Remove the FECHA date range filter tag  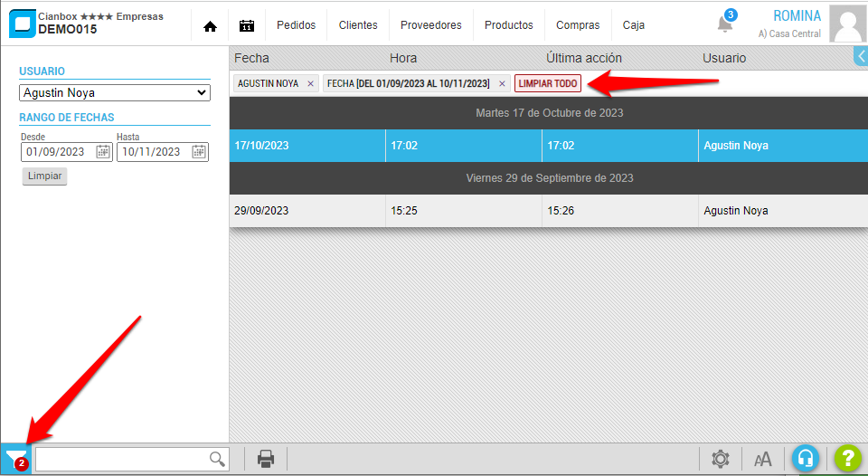502,84
